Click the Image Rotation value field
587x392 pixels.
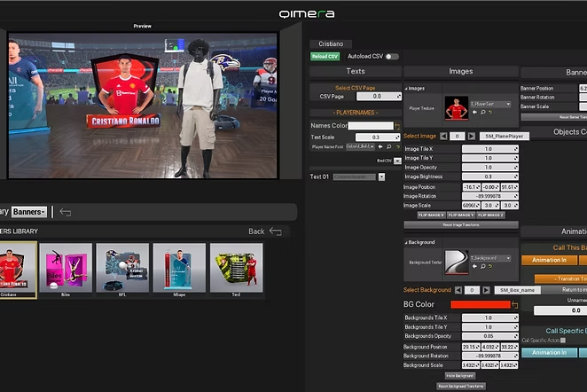[490, 196]
